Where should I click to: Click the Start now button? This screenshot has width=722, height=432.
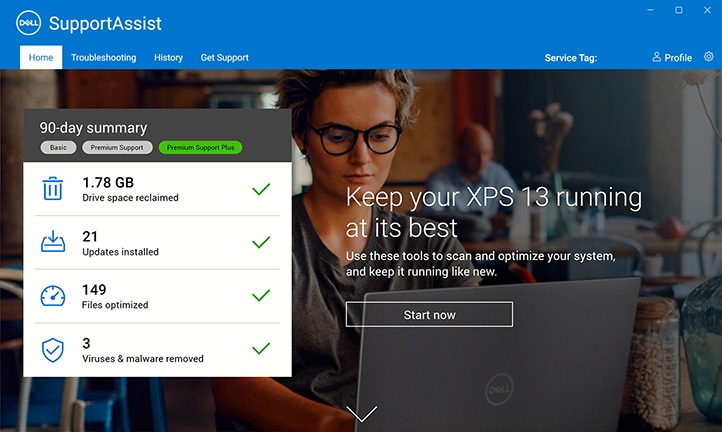pos(429,315)
